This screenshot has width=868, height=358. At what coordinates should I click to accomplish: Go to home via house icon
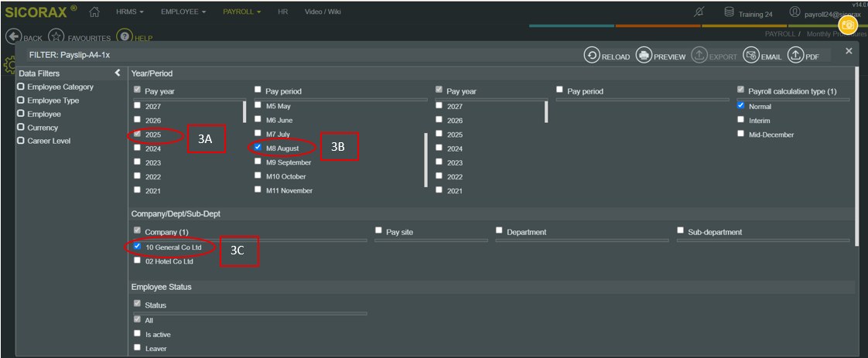(94, 12)
